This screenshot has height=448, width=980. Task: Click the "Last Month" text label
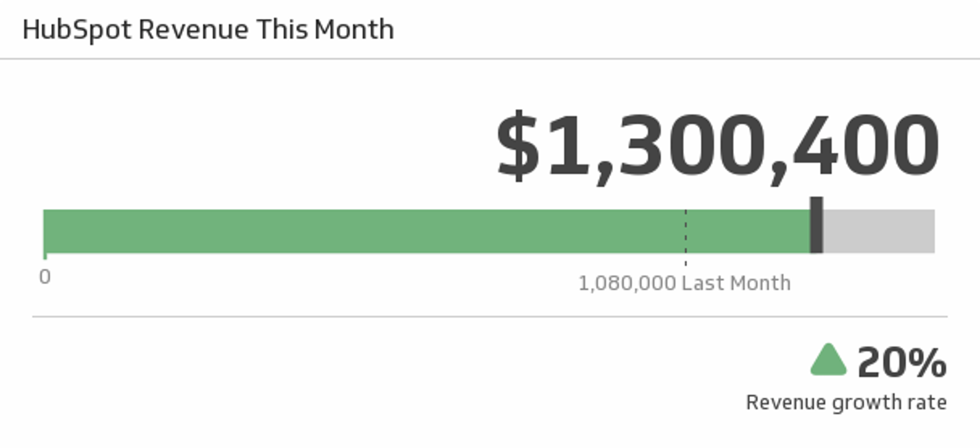[x=736, y=283]
